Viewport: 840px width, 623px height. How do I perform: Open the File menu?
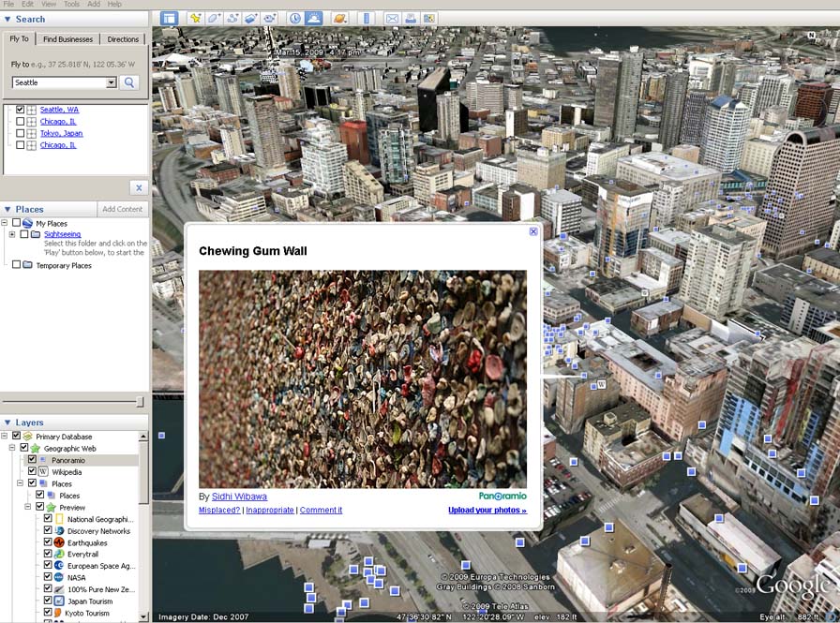8,4
